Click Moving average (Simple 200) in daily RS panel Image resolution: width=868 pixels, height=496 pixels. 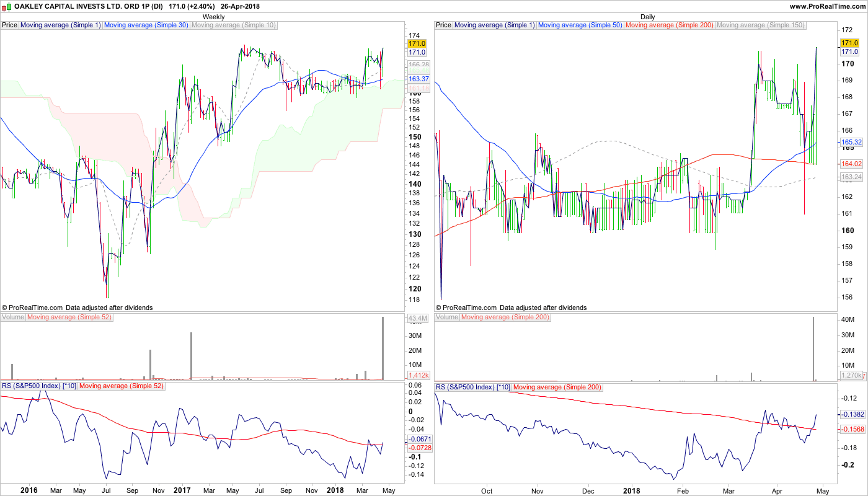click(557, 386)
